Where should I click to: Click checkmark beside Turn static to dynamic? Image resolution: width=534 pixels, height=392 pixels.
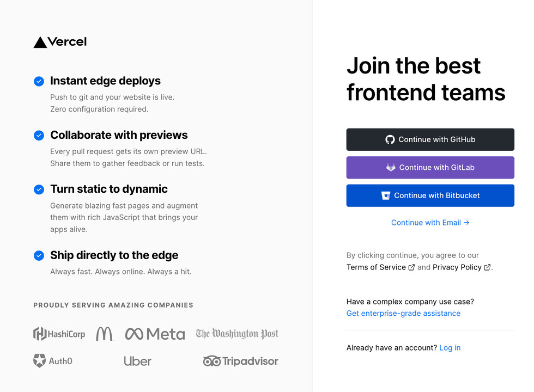pos(39,189)
